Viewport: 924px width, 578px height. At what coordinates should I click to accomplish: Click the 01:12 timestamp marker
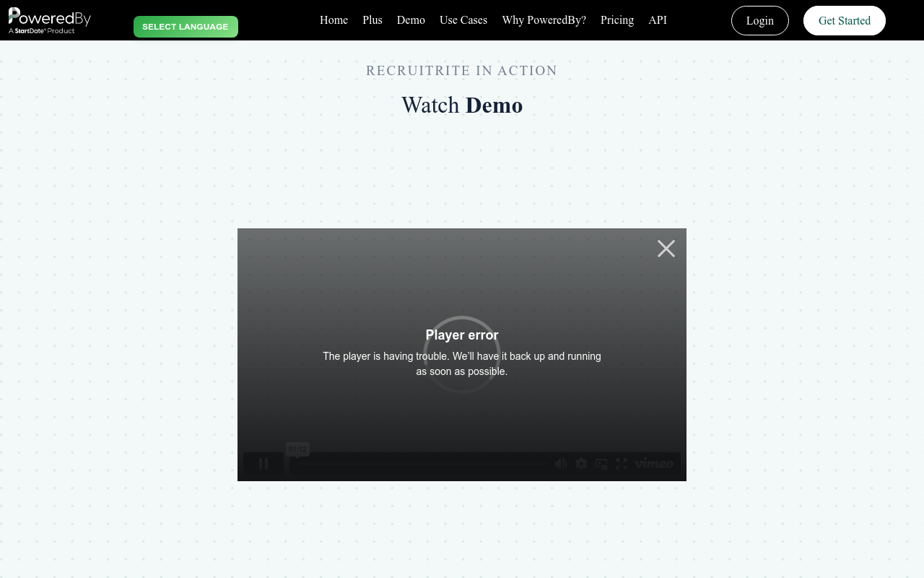coord(297,449)
